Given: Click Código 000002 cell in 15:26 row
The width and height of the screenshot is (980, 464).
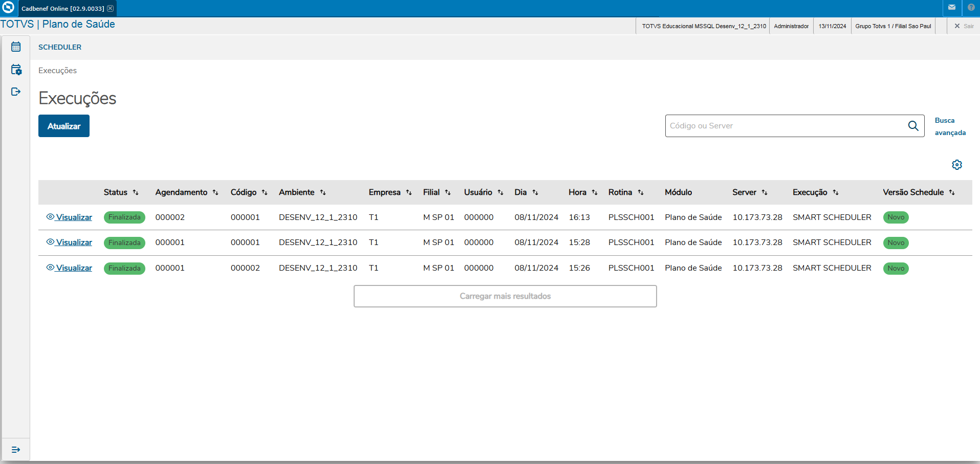Looking at the screenshot, I should (x=245, y=268).
